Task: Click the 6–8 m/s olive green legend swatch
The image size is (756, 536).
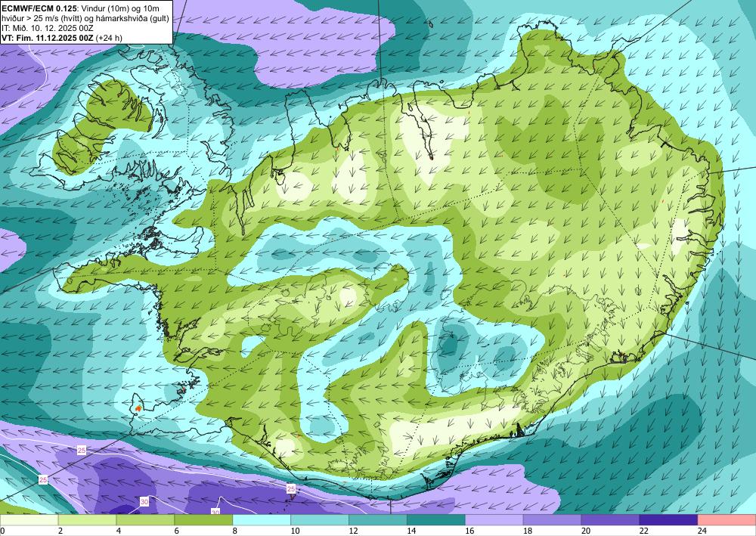Action: point(203,520)
